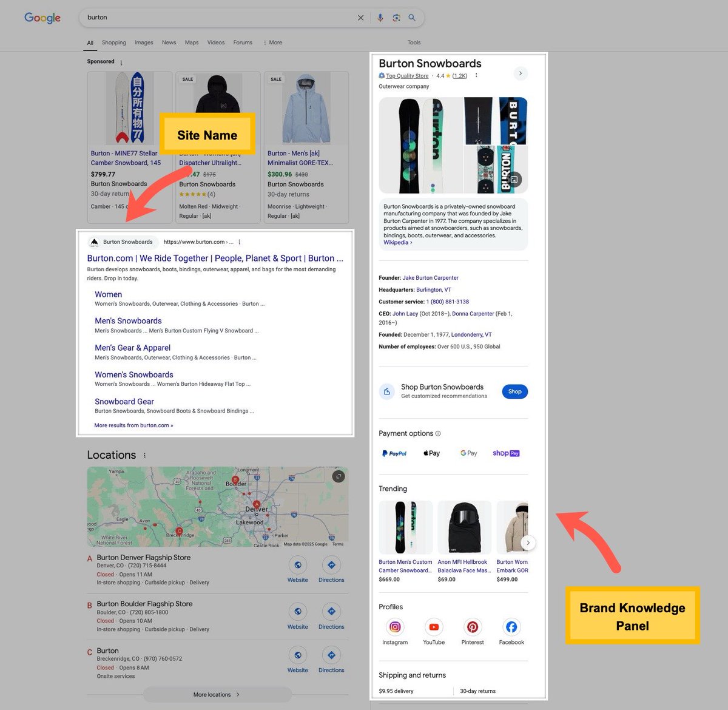Open the 1.2K reviews link
This screenshot has height=710, width=728.
coord(460,76)
